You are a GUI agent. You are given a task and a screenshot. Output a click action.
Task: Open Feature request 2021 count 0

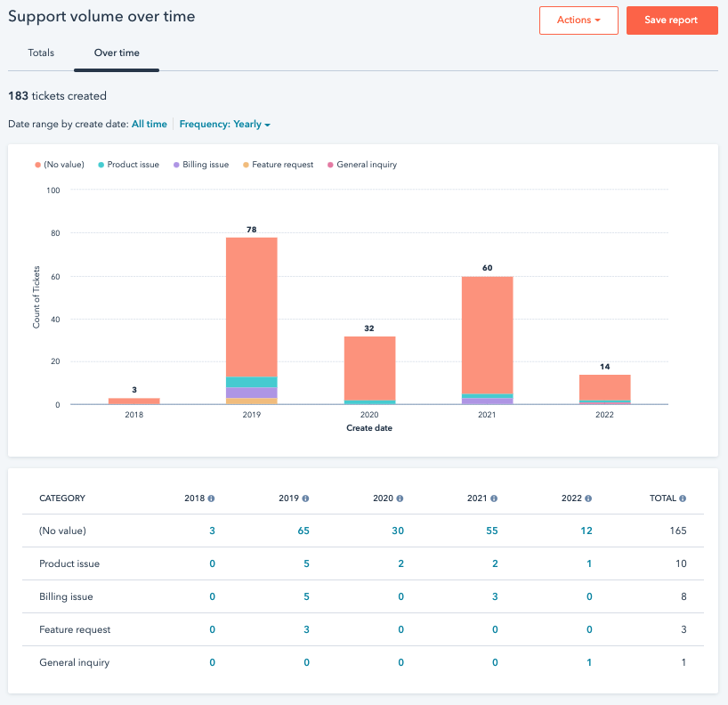point(495,629)
